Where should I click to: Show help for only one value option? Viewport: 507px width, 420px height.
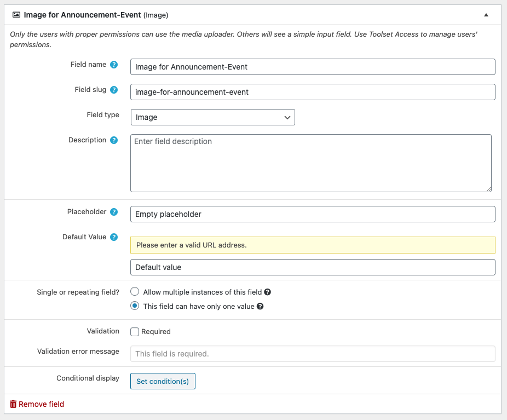click(260, 306)
